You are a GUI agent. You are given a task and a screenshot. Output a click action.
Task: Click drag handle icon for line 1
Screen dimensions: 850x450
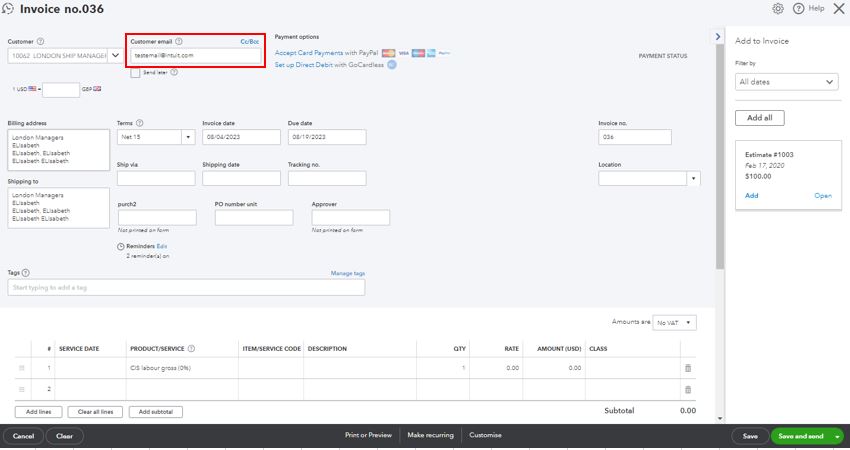coord(22,368)
